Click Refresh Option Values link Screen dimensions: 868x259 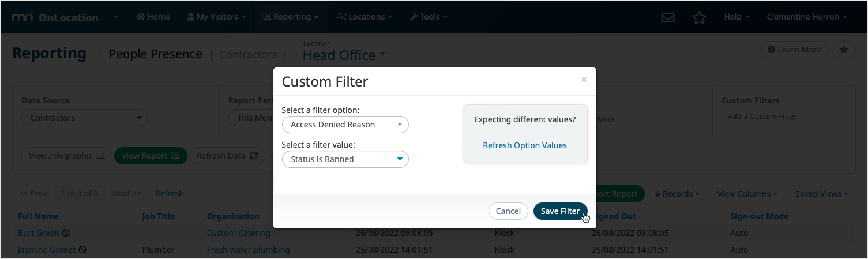point(525,145)
